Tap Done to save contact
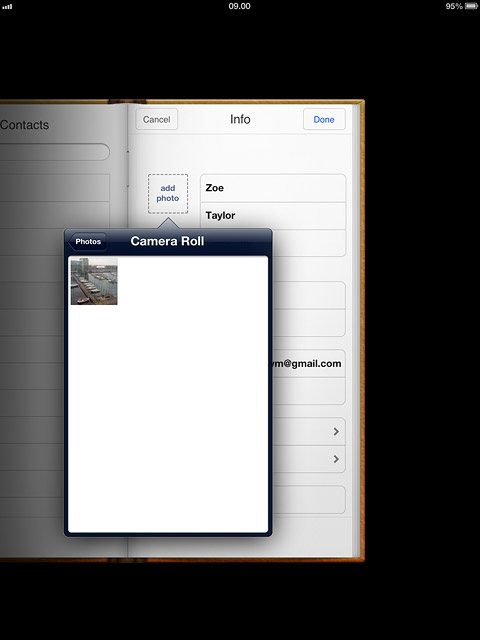 [x=324, y=120]
